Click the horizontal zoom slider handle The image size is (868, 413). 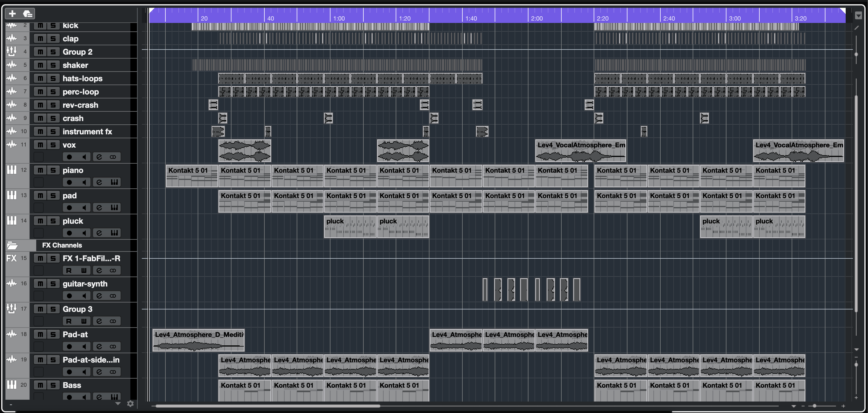pos(814,406)
